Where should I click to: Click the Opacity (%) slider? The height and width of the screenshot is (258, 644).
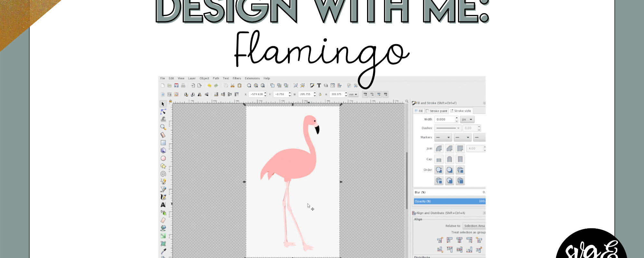(x=450, y=201)
